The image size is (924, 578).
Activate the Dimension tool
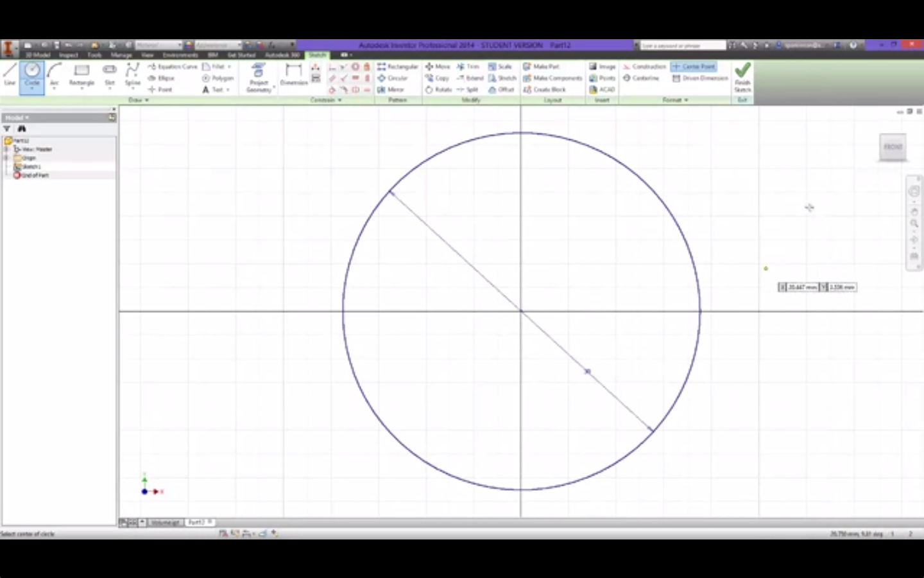click(x=294, y=75)
